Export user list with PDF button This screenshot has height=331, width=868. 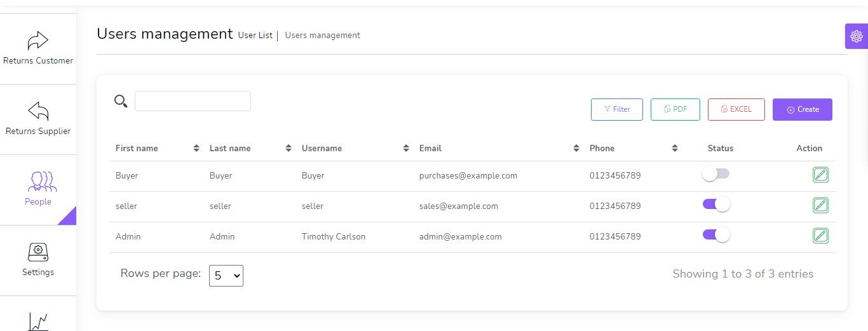pos(675,109)
